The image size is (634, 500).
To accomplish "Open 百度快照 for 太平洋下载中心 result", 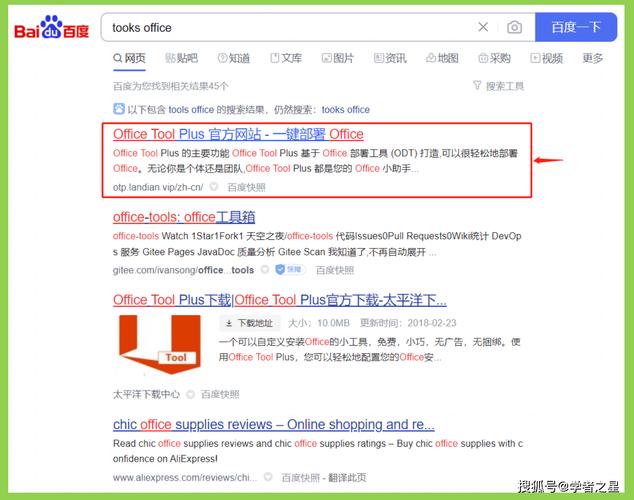I will [x=220, y=394].
